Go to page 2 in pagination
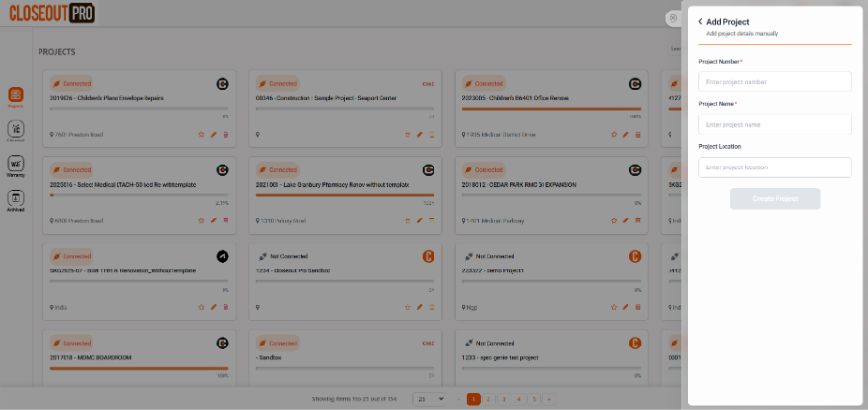Screen dimensions: 868x410 (x=488, y=399)
